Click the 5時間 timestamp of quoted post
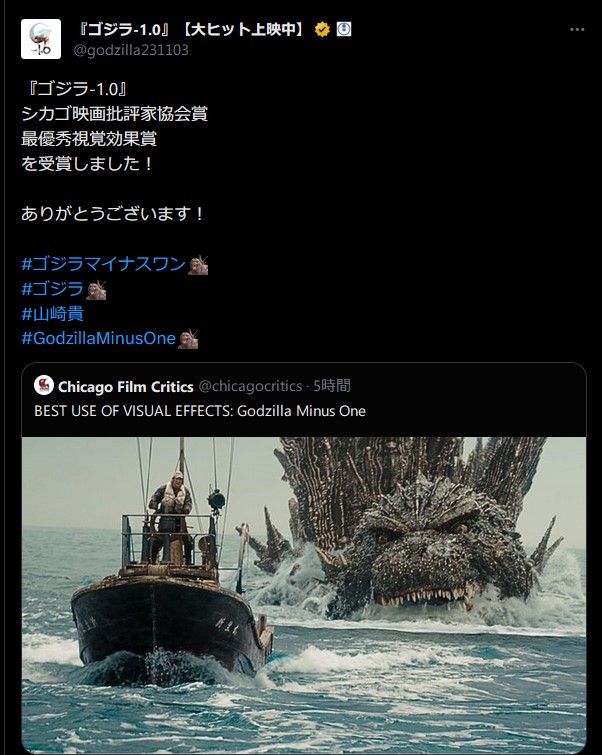 click(x=332, y=386)
